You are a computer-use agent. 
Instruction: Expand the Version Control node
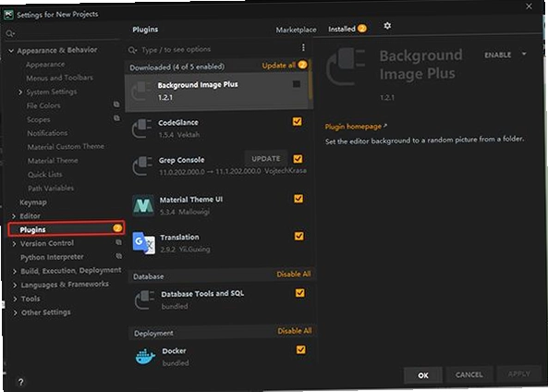(x=14, y=244)
